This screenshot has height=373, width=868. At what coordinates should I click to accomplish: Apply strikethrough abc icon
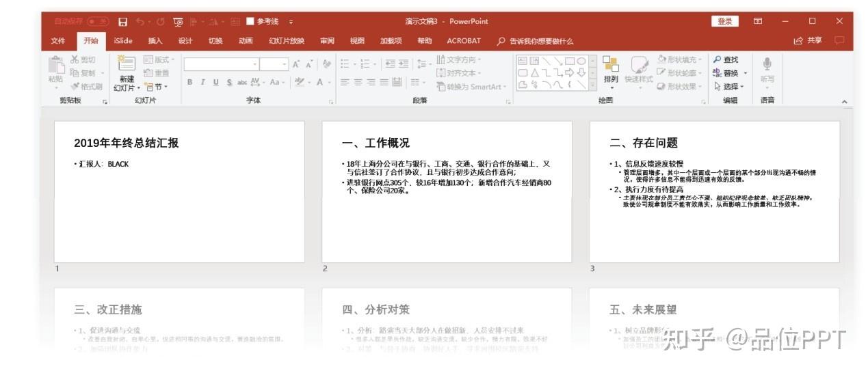(242, 82)
